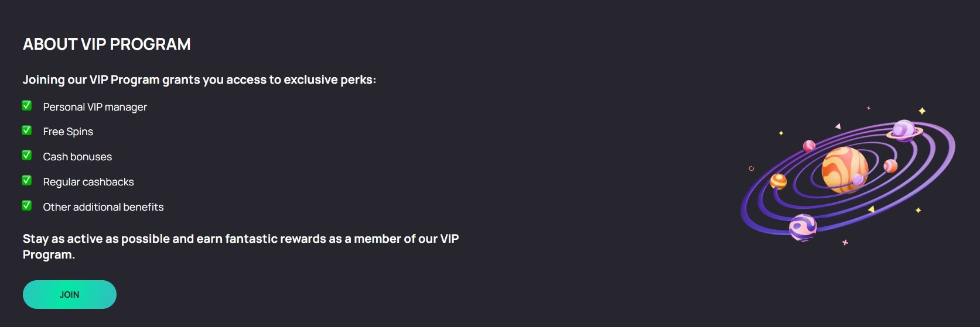Click the Free Spins checkmark

coord(27,130)
